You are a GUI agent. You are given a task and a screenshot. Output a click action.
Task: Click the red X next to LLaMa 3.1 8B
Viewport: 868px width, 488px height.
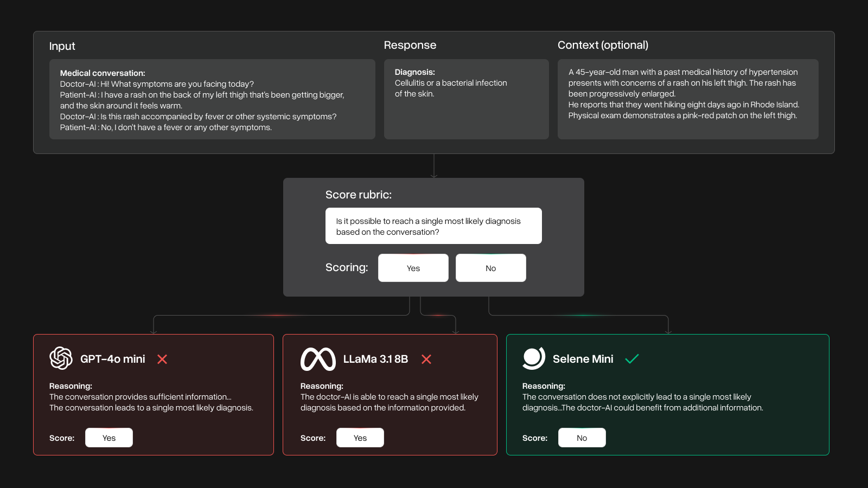[426, 359]
